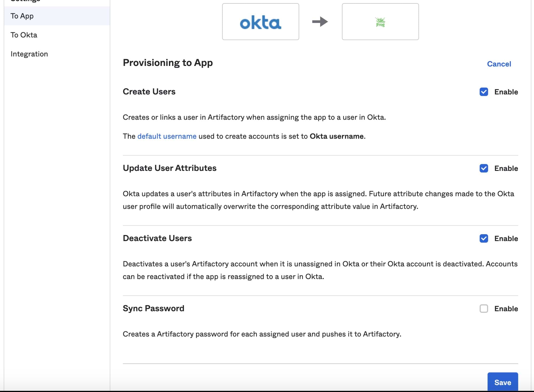This screenshot has height=392, width=534.
Task: Click the Update User Attributes title
Action: [170, 168]
